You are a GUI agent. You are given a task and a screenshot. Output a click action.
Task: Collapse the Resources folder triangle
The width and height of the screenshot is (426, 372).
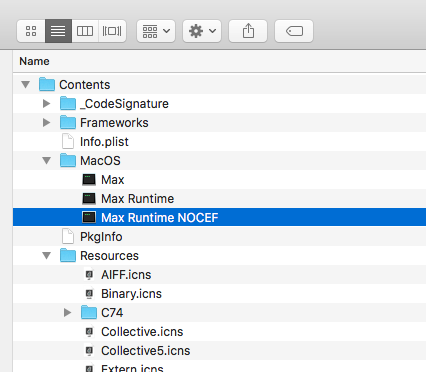tap(47, 256)
